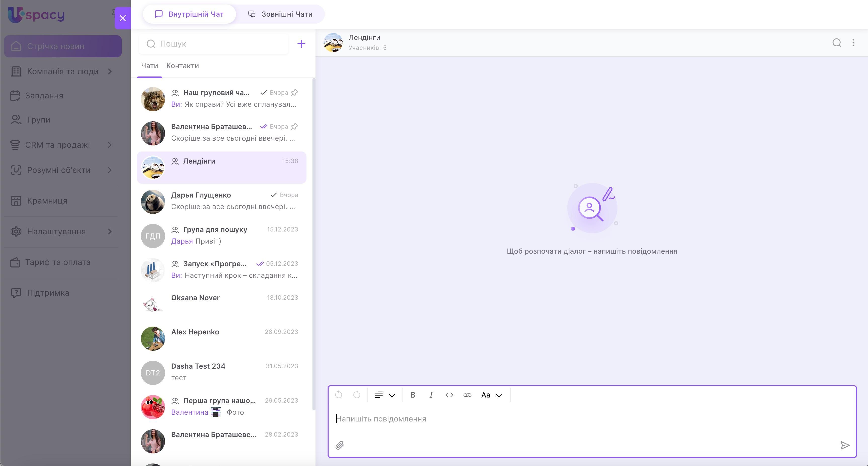Click the send message arrow icon
The height and width of the screenshot is (466, 868).
click(x=845, y=445)
